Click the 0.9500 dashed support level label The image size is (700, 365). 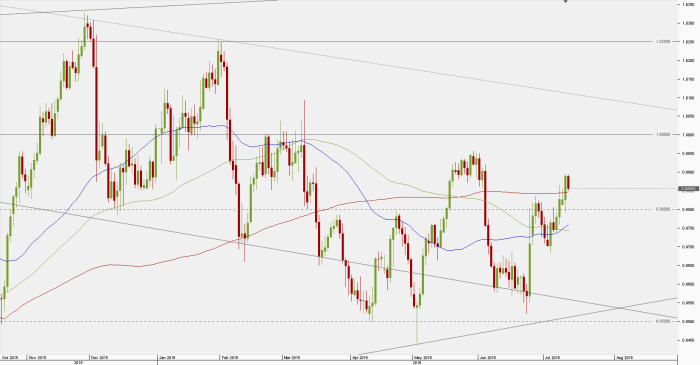tap(663, 321)
